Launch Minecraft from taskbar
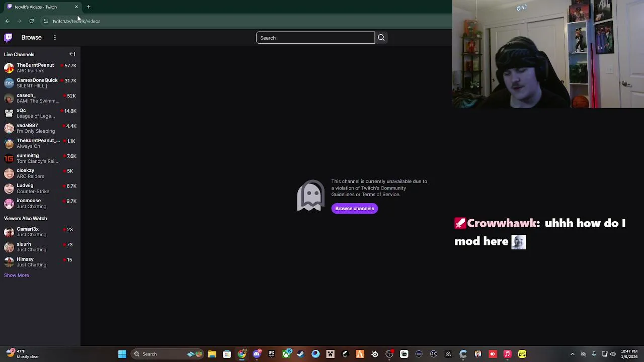The height and width of the screenshot is (362, 644). pyautogui.click(x=331, y=354)
